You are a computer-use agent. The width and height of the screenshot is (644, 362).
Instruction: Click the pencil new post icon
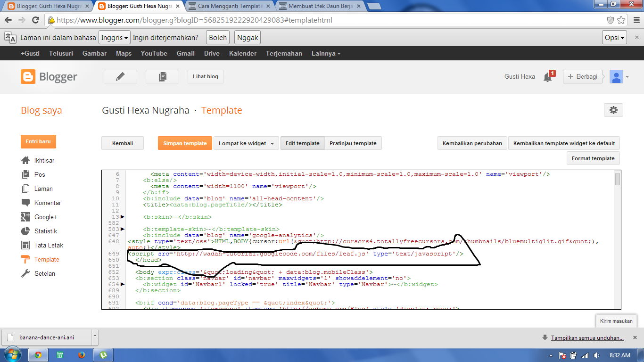tap(120, 76)
